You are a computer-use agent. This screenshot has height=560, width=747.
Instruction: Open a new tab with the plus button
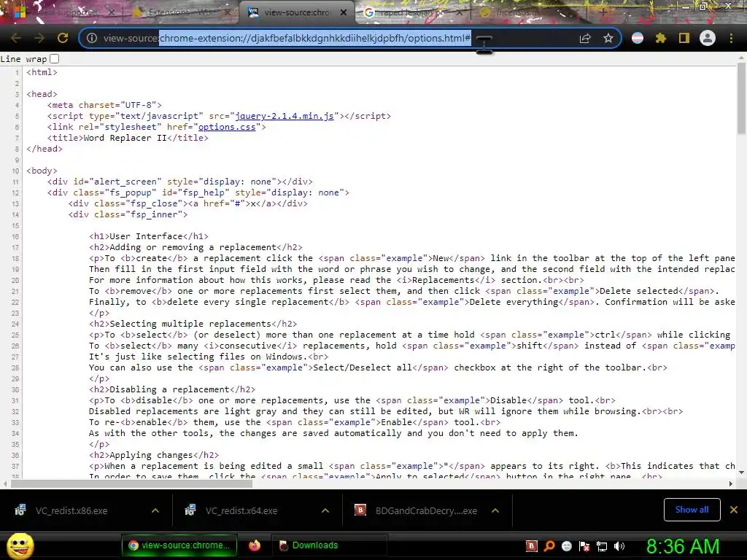pyautogui.click(x=603, y=12)
